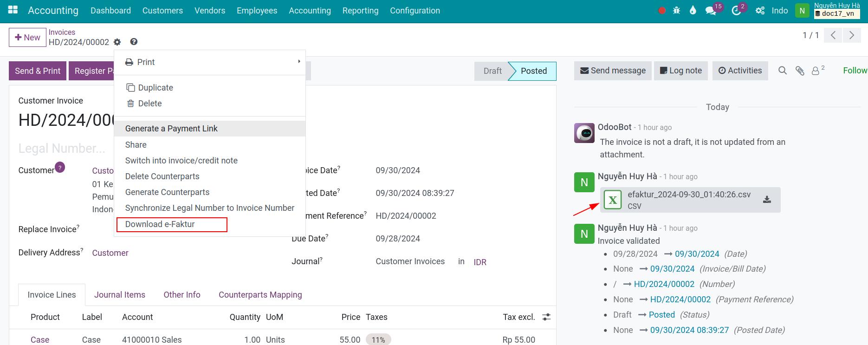868x345 pixels.
Task: Open conversations icon with 15 badge
Action: point(711,11)
